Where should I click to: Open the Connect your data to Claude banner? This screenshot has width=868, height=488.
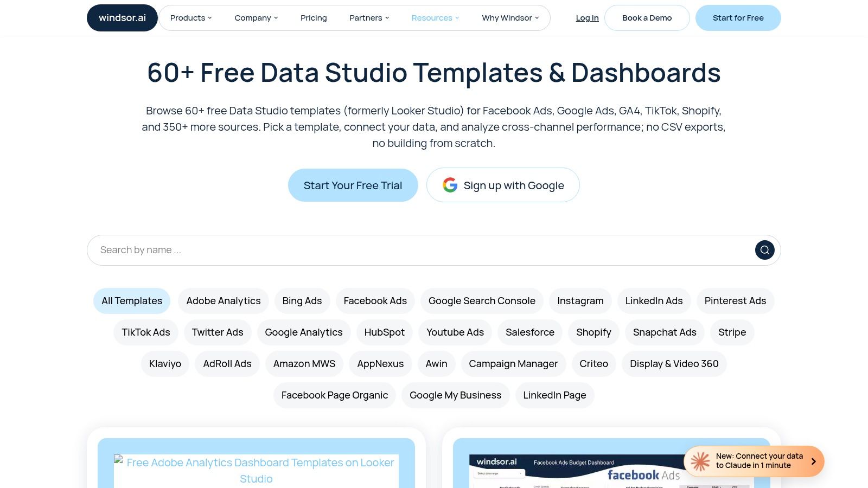coord(754,461)
